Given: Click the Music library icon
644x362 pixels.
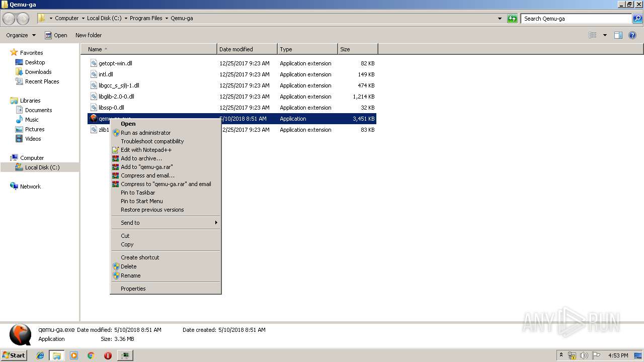Looking at the screenshot, I should coord(19,120).
